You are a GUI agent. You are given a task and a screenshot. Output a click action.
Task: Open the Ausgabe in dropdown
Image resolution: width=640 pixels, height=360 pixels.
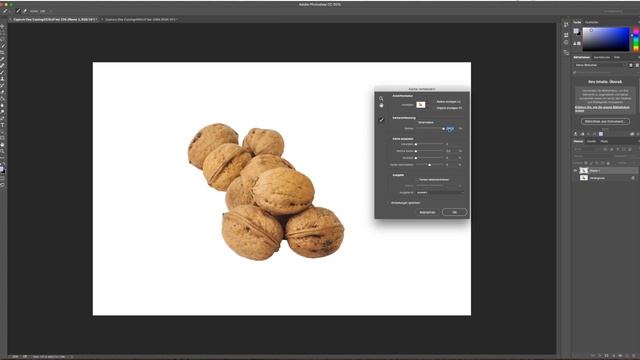pyautogui.click(x=440, y=193)
